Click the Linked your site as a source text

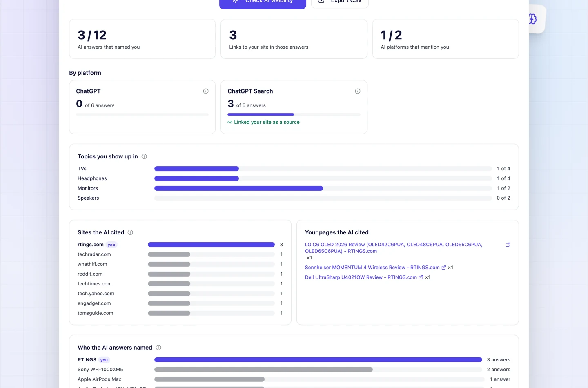(267, 122)
